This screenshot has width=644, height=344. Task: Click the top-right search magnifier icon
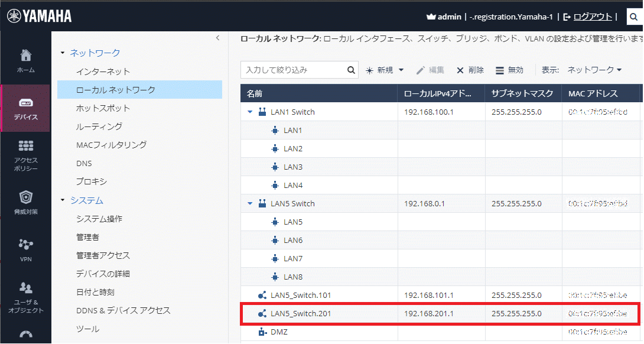[633, 17]
